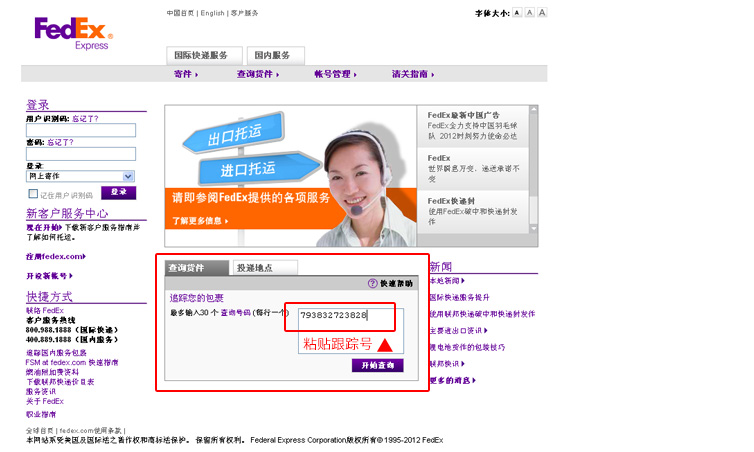Image resolution: width=754 pixels, height=452 pixels.
Task: Open the English language link
Action: coord(212,13)
